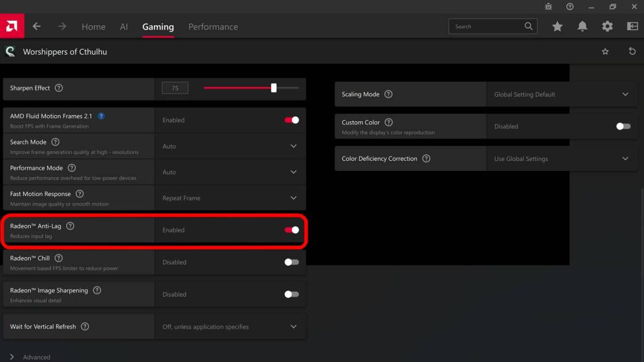Viewport: 644px width, 362px height.
Task: Favorite the game using the profile star
Action: (605, 52)
